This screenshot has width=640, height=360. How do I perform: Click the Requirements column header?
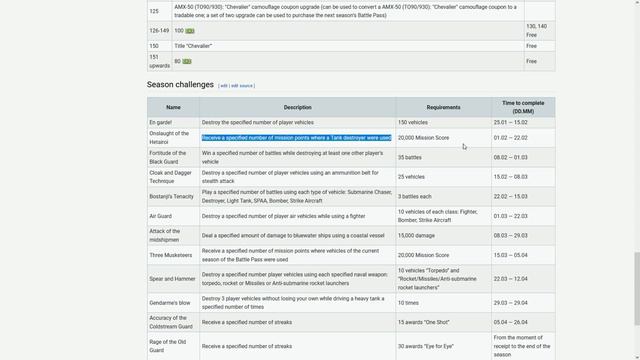[444, 107]
